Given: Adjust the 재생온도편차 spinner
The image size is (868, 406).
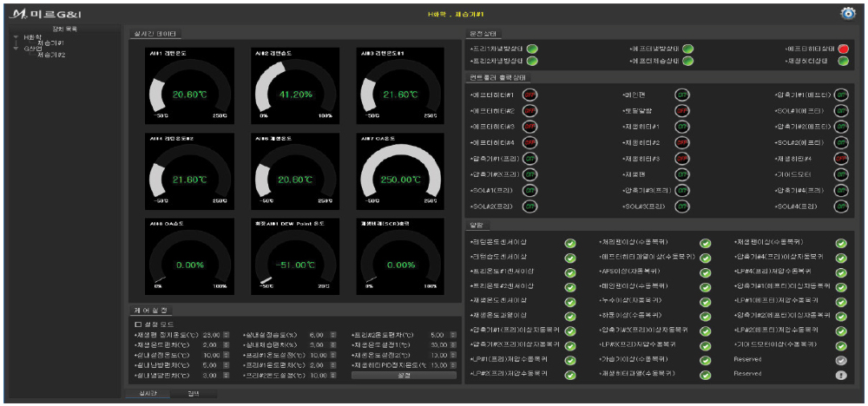Looking at the screenshot, I should [x=226, y=345].
